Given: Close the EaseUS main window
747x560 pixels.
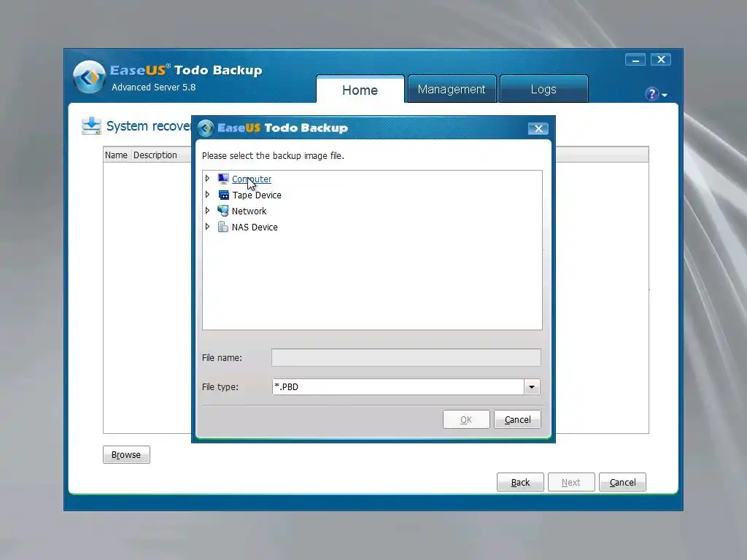Looking at the screenshot, I should (x=661, y=60).
